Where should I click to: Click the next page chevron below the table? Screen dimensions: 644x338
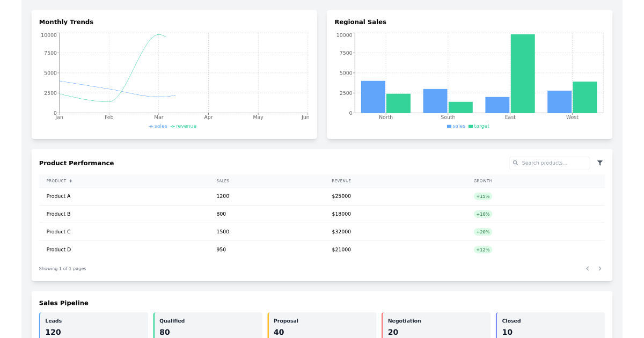click(x=599, y=268)
